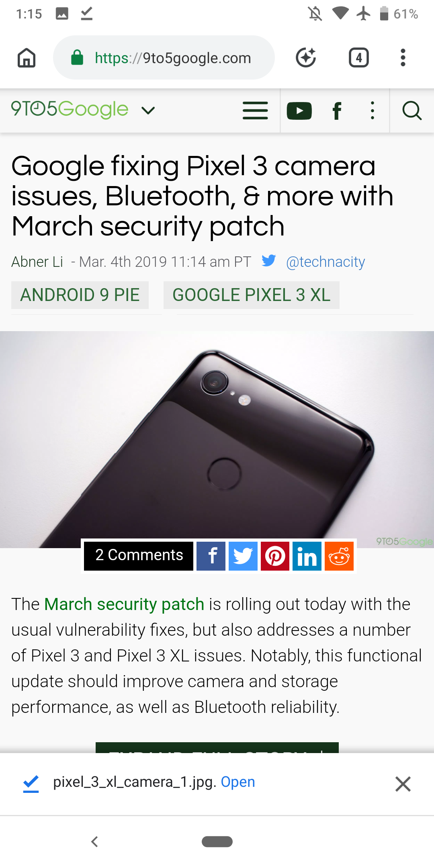This screenshot has width=434, height=868.
Task: Open the downloaded pixel_3_xl_camera_1.jpg file
Action: (x=238, y=782)
